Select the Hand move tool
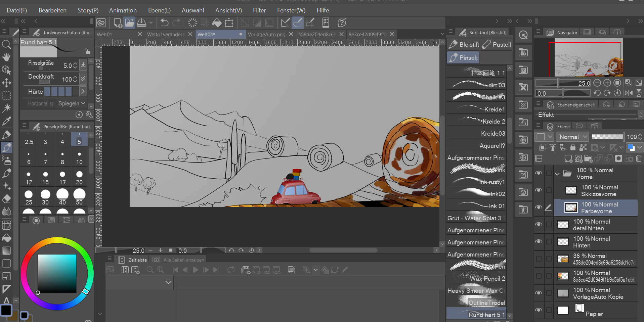644x322 pixels. pyautogui.click(x=6, y=57)
